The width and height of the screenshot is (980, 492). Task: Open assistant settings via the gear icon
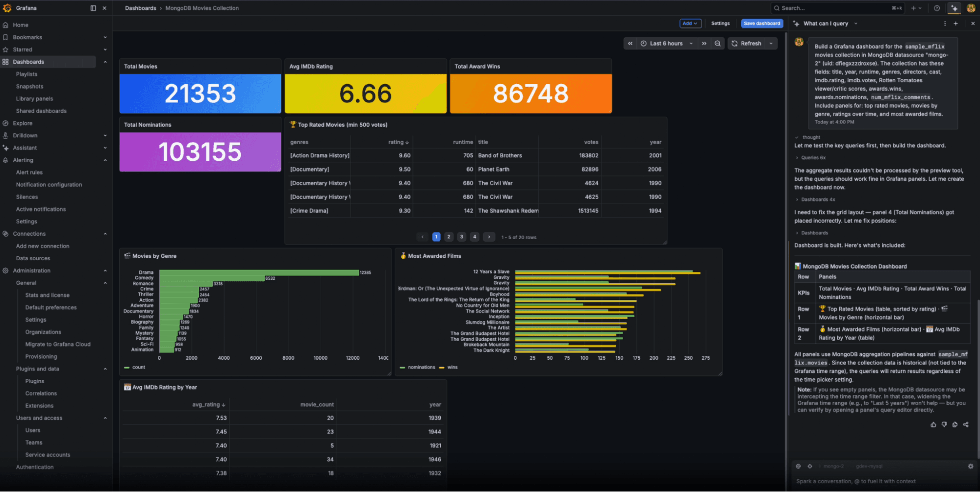pos(971,467)
